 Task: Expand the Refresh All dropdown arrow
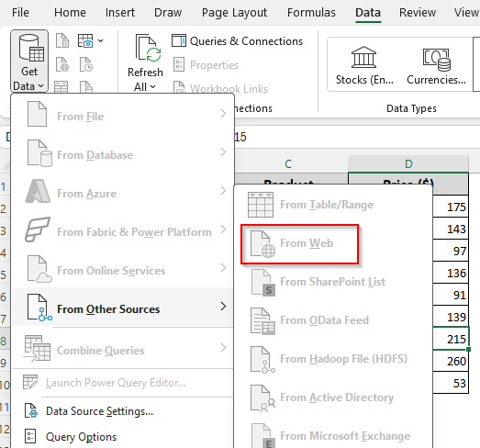coord(152,87)
